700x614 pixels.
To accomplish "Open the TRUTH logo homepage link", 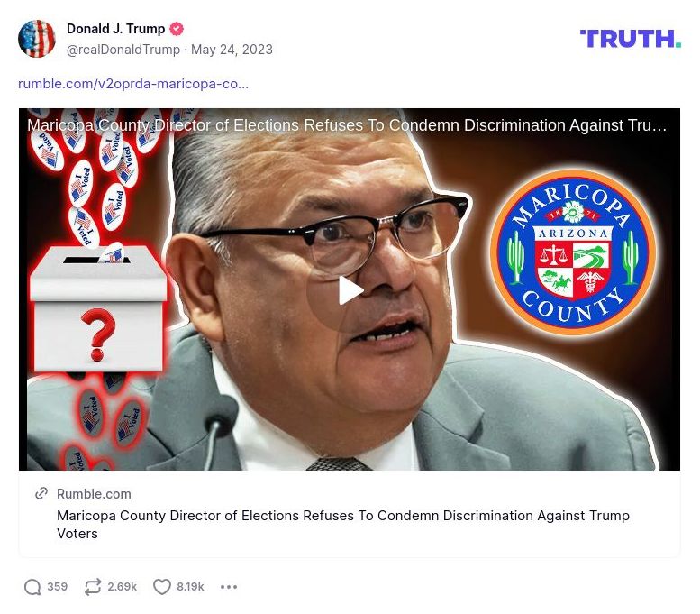I will tap(630, 39).
